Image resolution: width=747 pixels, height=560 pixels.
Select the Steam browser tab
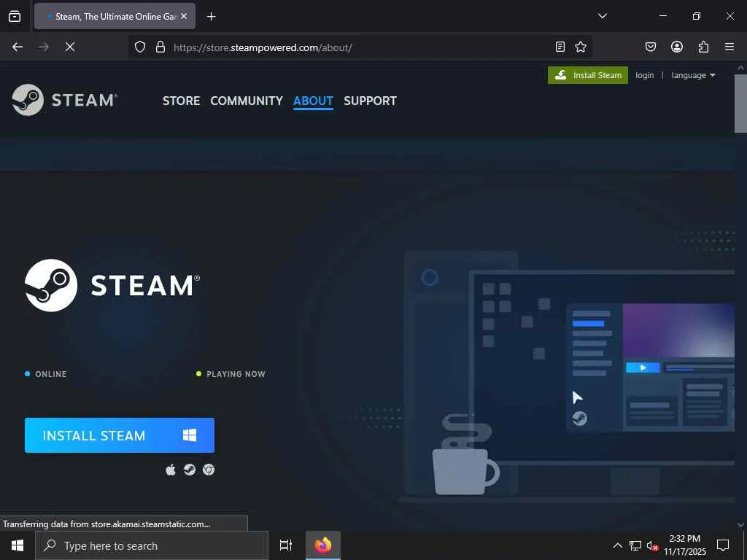pos(115,16)
